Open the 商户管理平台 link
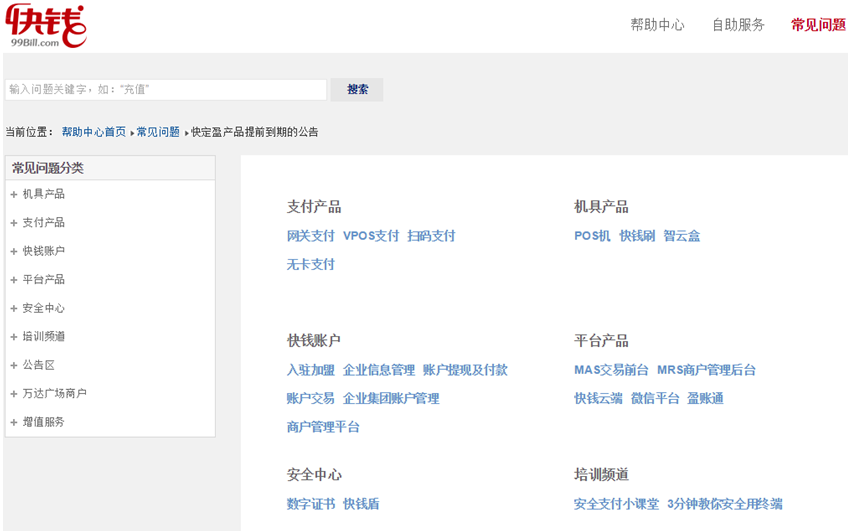Screen dimensions: 848x531 pos(323,427)
